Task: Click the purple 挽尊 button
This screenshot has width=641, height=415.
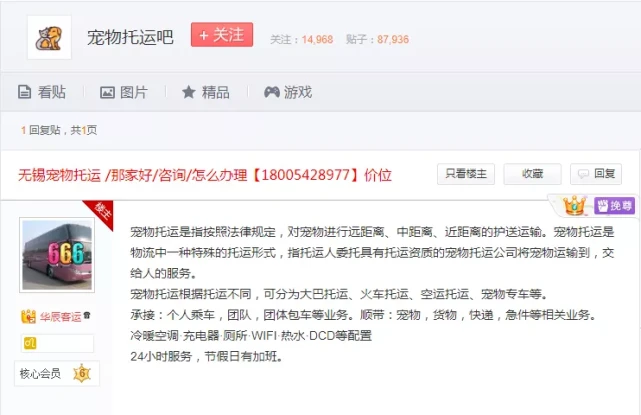Action: point(614,206)
